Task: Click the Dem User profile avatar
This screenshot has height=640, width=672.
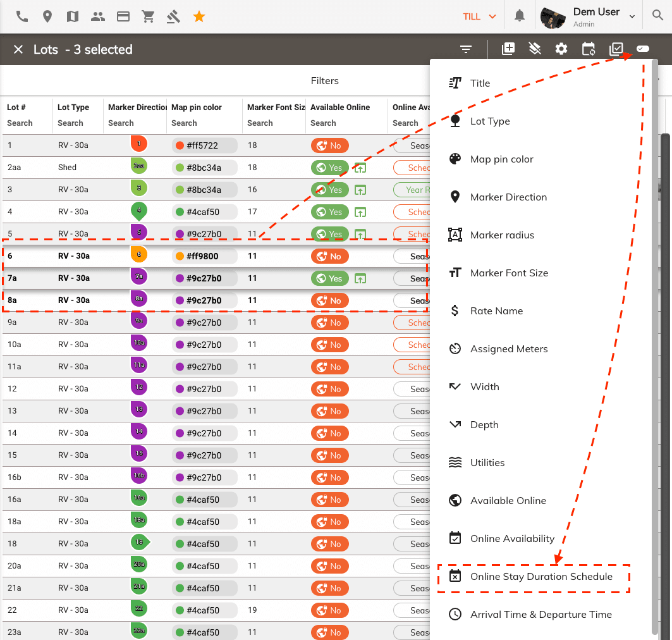Action: [553, 17]
